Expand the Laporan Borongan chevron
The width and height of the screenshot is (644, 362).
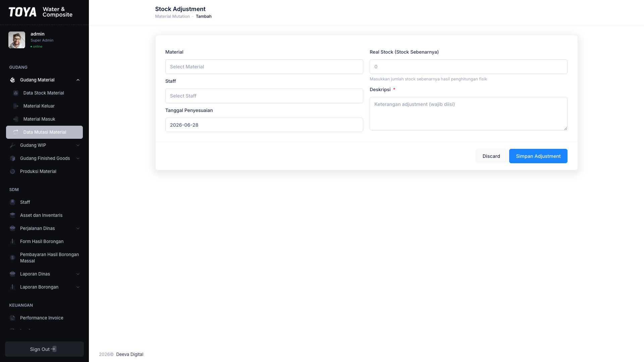tap(78, 287)
